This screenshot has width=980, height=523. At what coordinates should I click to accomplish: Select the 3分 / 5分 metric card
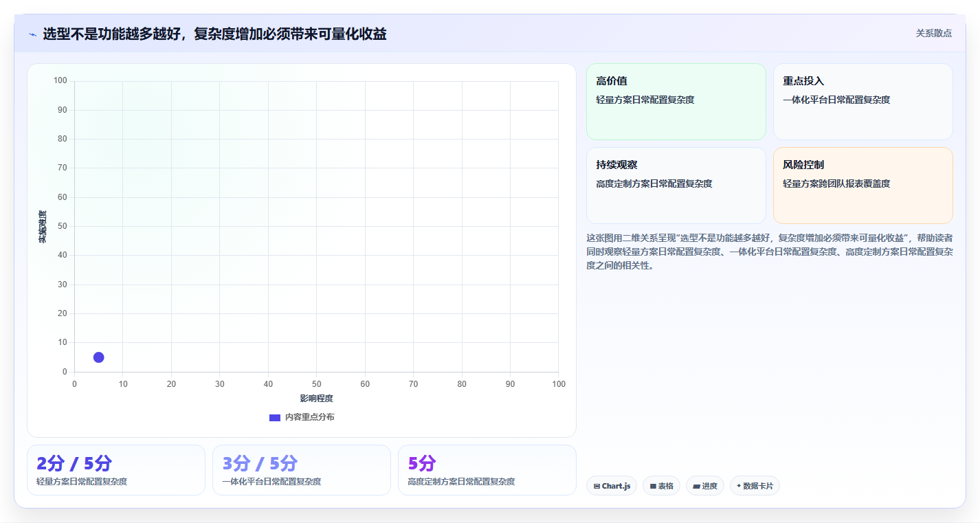(302, 470)
